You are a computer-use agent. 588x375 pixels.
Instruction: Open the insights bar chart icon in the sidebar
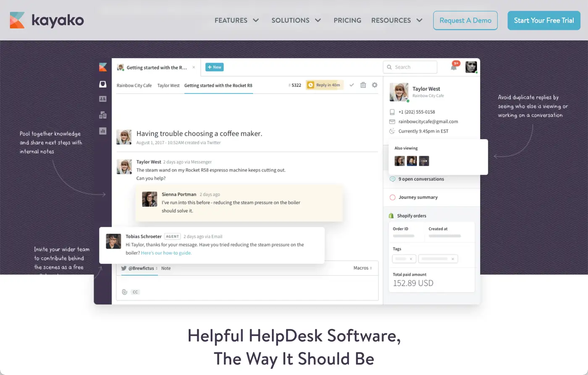[x=103, y=131]
